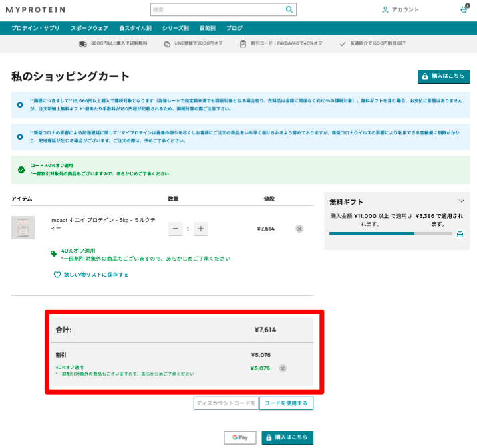Click the 合計: total label
477x448 pixels.
[64, 330]
